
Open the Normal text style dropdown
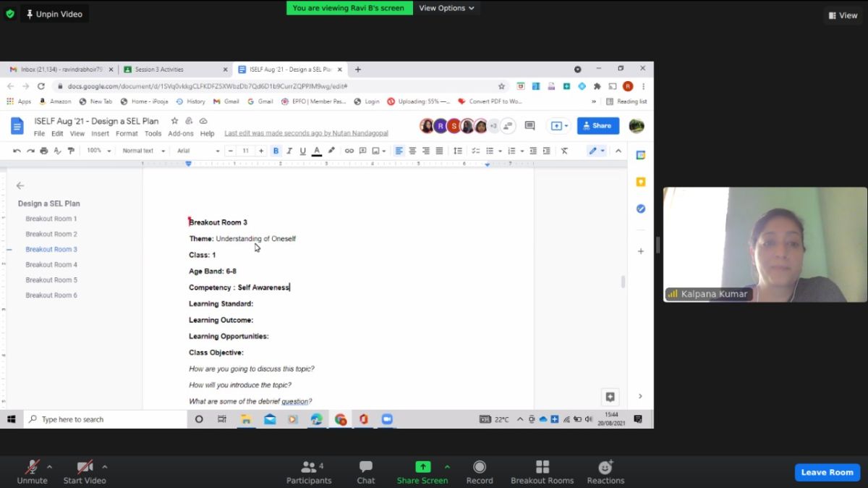pos(143,151)
